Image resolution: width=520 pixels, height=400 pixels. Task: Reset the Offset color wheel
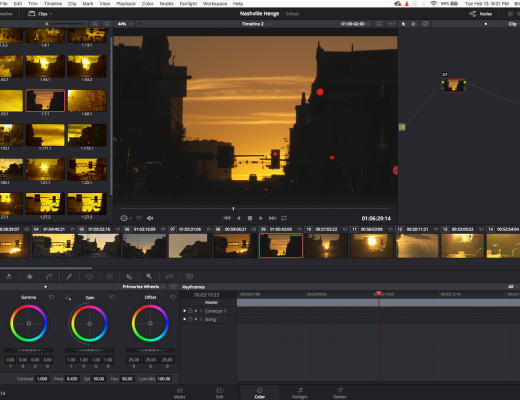coord(173,297)
